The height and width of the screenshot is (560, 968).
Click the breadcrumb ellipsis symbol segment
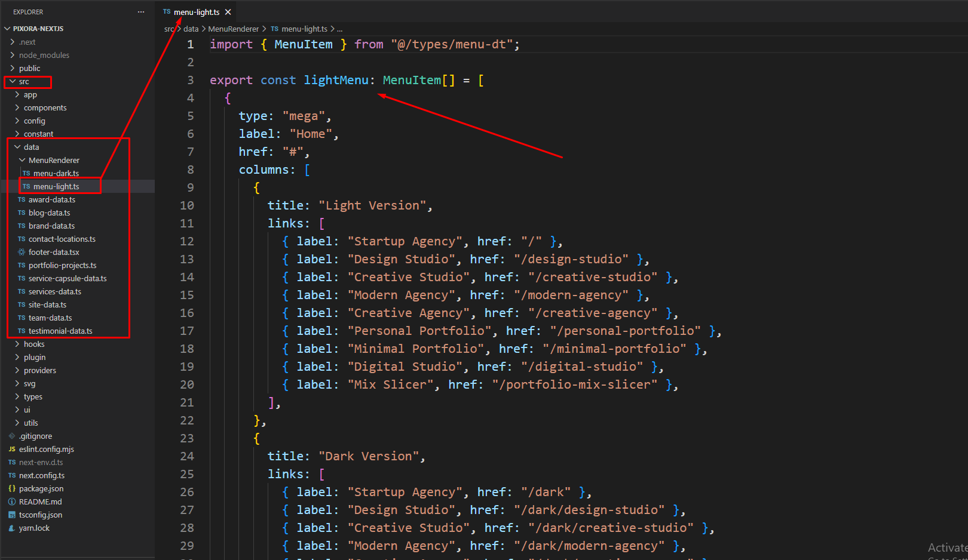(x=340, y=29)
